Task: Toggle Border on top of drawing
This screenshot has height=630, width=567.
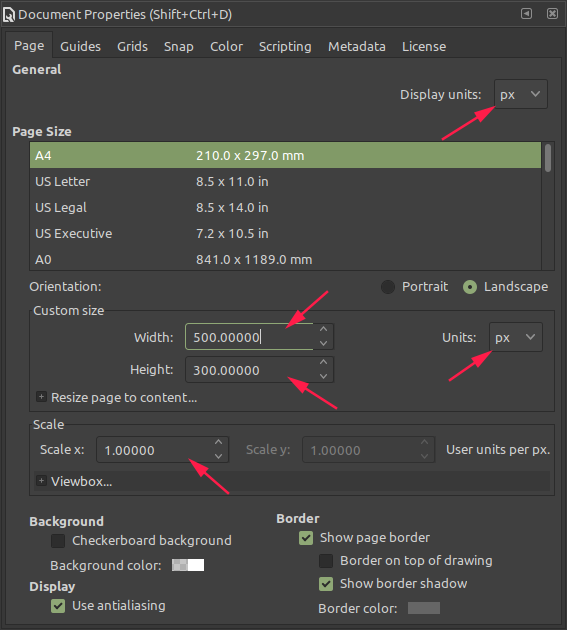Action: pyautogui.click(x=326, y=560)
